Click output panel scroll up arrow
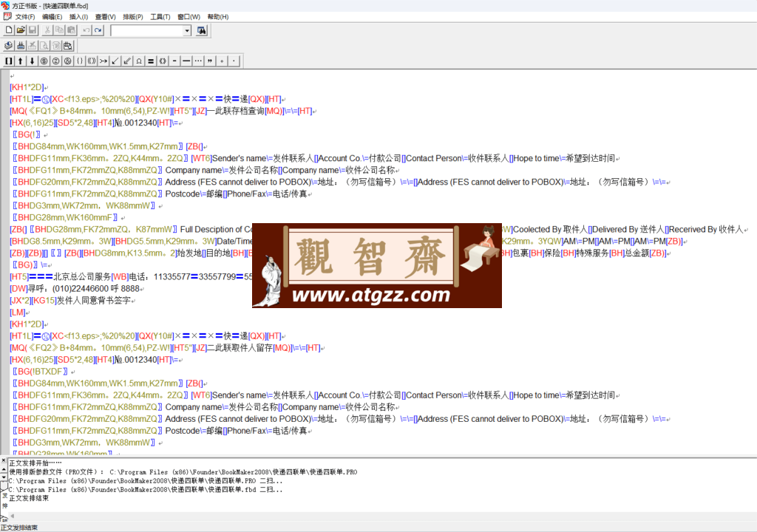This screenshot has width=757, height=532. pyautogui.click(x=4, y=469)
